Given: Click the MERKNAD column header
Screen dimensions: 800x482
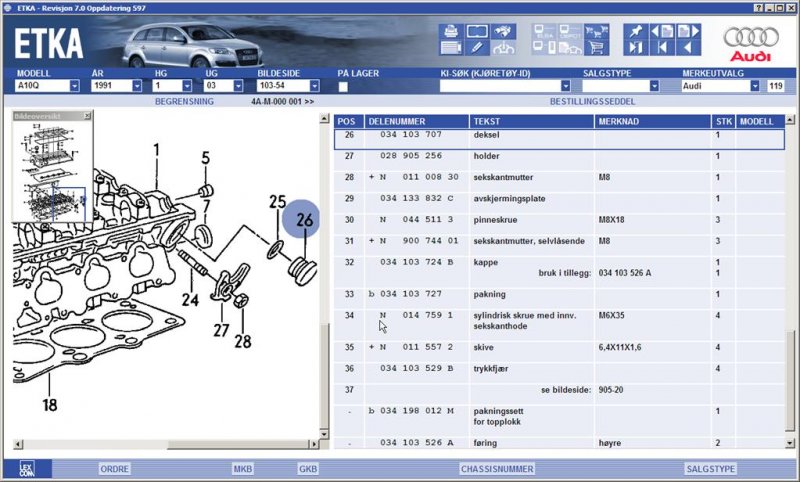Looking at the screenshot, I should click(x=653, y=121).
